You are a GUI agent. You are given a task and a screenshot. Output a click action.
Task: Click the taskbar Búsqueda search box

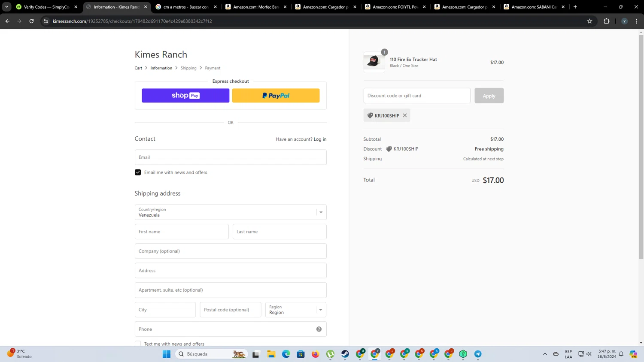pos(212,354)
